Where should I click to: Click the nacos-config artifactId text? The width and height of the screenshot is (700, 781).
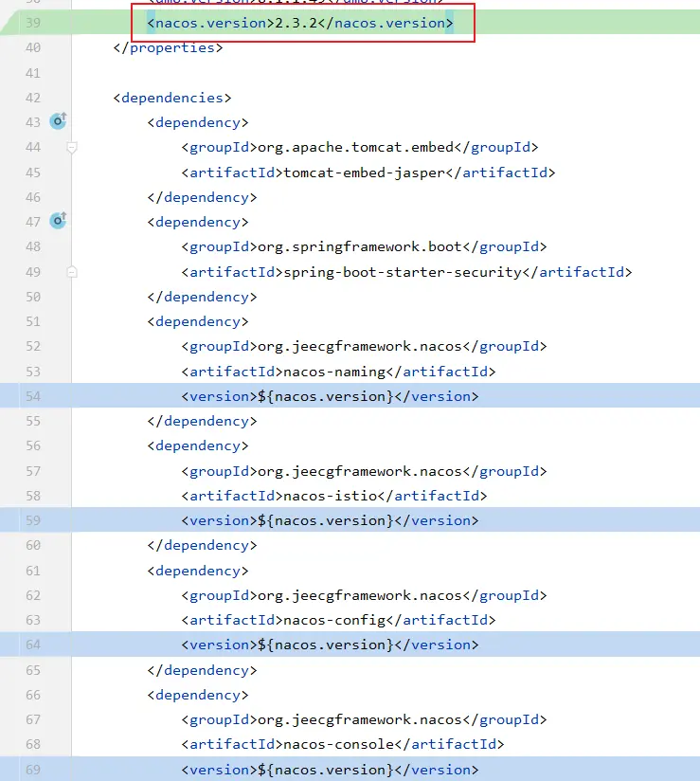(x=334, y=620)
